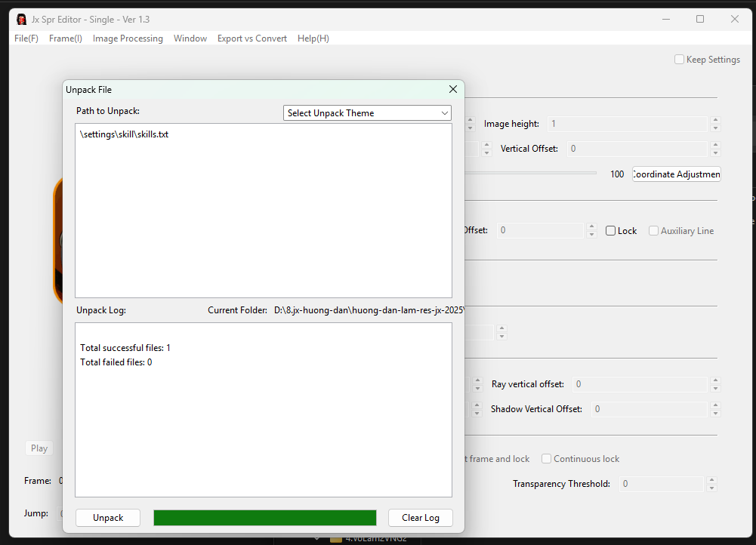Maximize the Jx Spr Editor window
The image size is (756, 545).
pos(700,19)
